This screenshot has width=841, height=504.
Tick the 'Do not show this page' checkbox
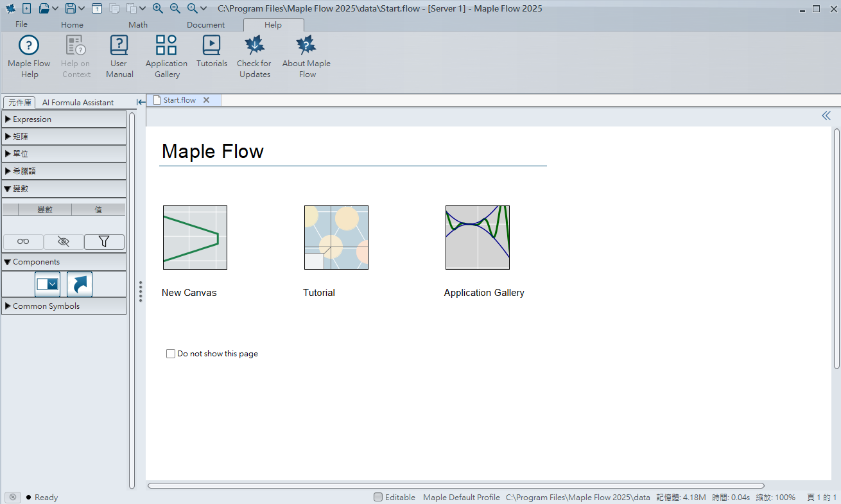[x=171, y=354]
